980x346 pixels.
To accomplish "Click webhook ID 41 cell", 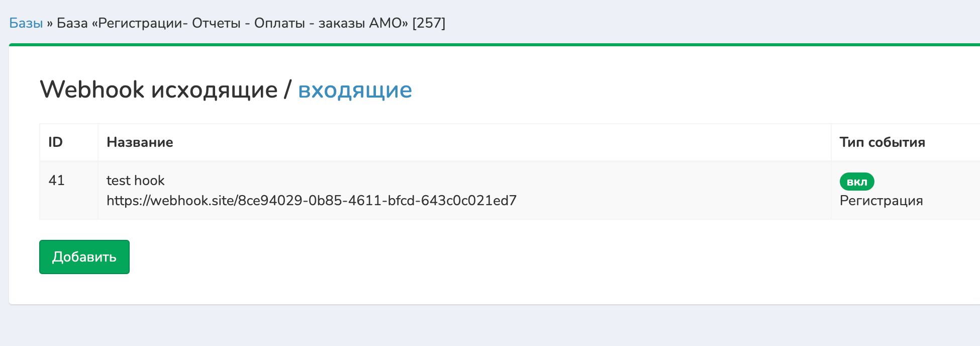I will click(x=57, y=181).
